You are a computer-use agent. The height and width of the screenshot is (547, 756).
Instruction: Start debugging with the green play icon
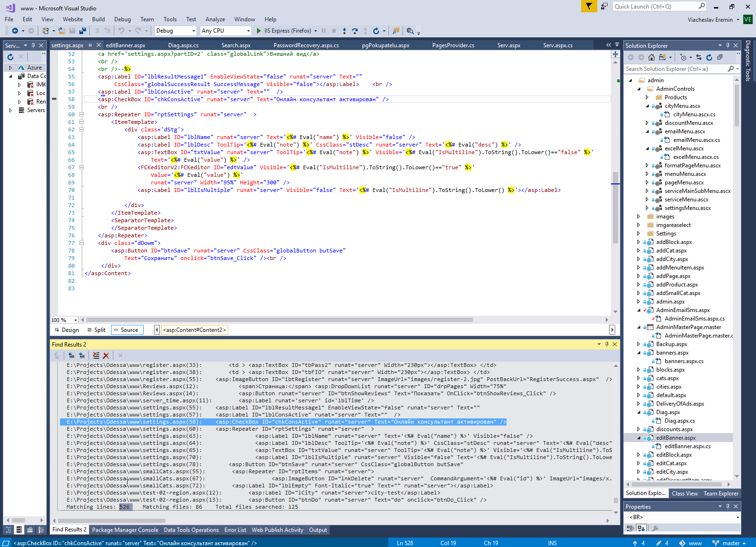tap(258, 31)
